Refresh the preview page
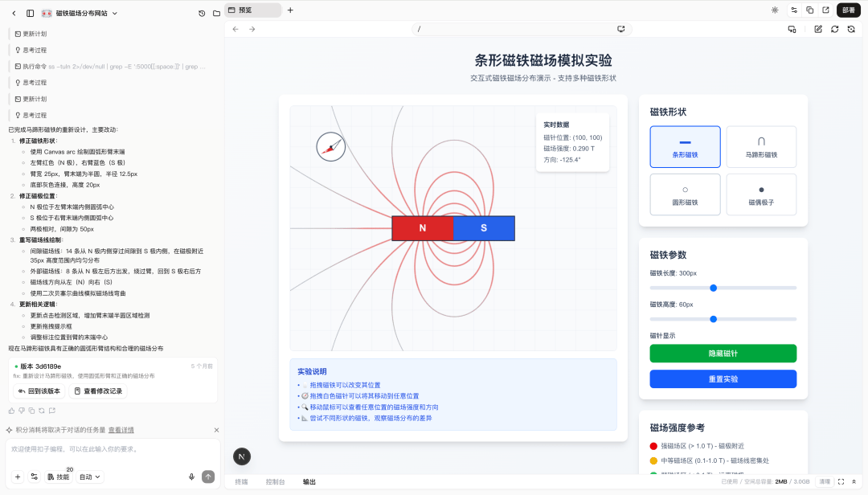This screenshot has height=495, width=868. click(x=835, y=29)
